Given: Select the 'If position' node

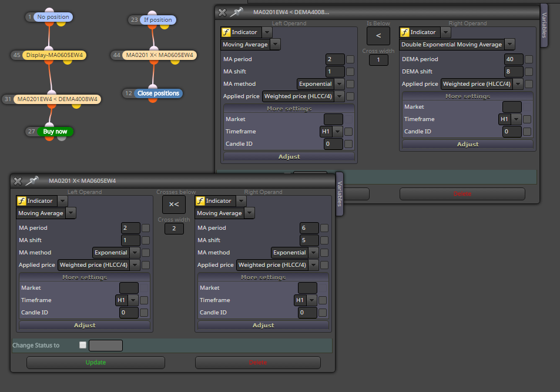Looking at the screenshot, I should coord(158,19).
